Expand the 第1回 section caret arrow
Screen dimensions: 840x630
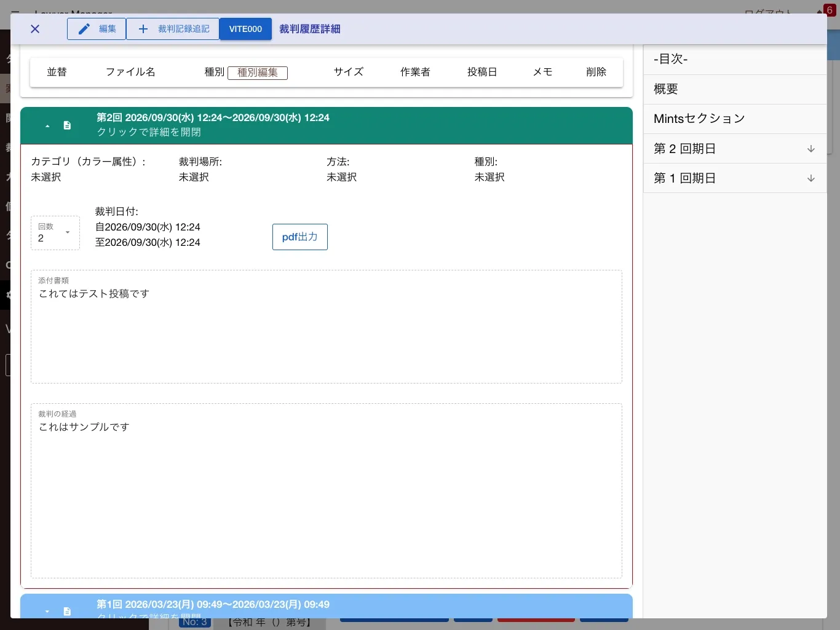[47, 612]
